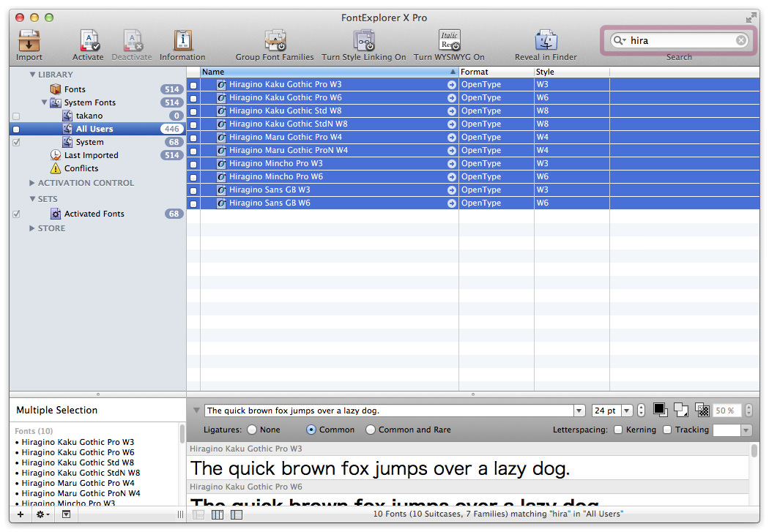Image resolution: width=769 pixels, height=532 pixels.
Task: Click the hide info panel icon
Action: click(x=66, y=514)
